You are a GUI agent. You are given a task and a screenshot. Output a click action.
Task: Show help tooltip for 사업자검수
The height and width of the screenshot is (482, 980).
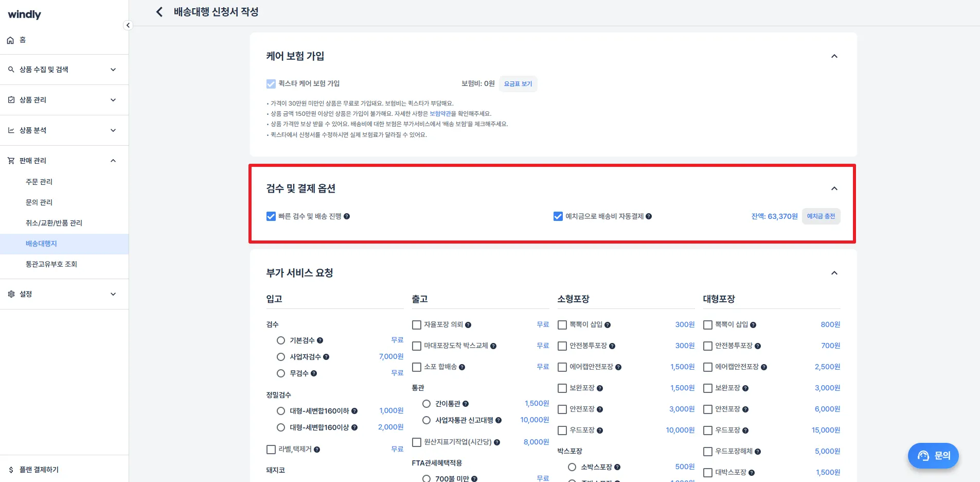tap(326, 357)
